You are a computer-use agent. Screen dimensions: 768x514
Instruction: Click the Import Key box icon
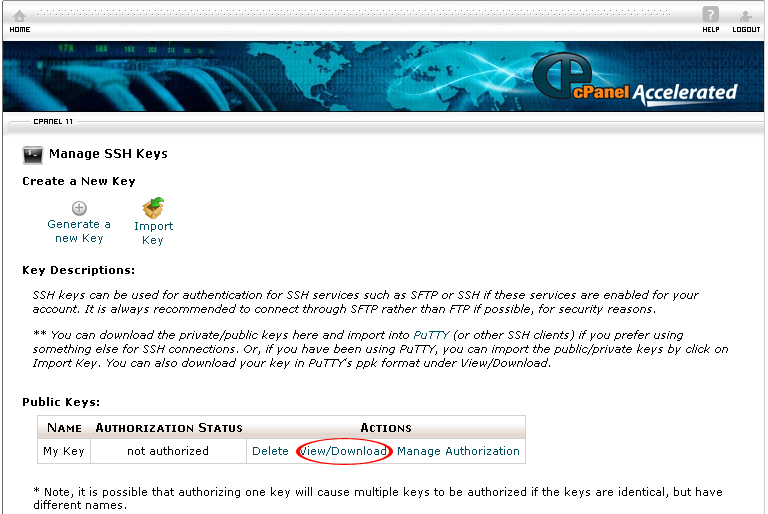pos(153,208)
